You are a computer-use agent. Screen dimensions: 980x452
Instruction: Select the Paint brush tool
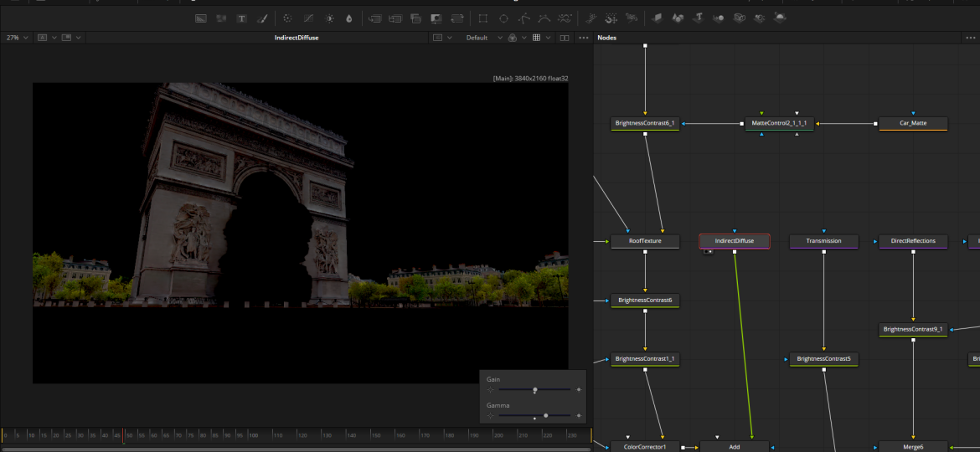(262, 18)
